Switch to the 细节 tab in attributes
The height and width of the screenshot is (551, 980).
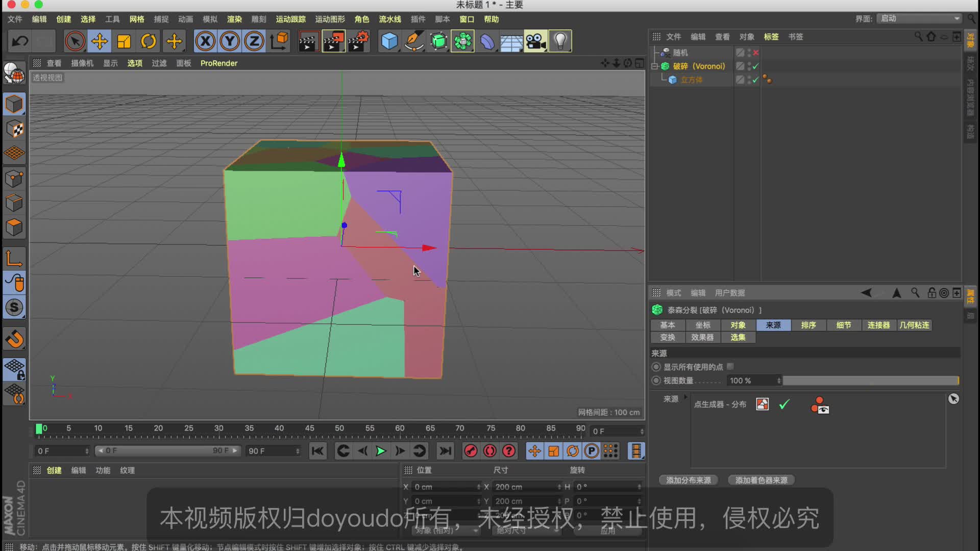pos(843,325)
